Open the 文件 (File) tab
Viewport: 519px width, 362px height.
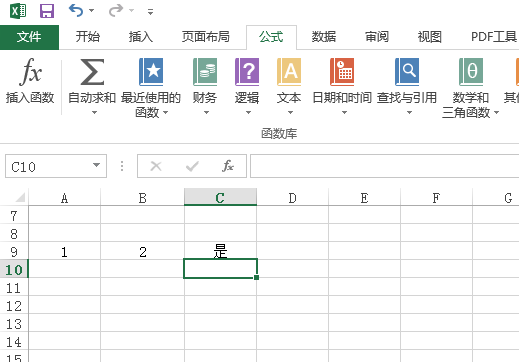[29, 37]
